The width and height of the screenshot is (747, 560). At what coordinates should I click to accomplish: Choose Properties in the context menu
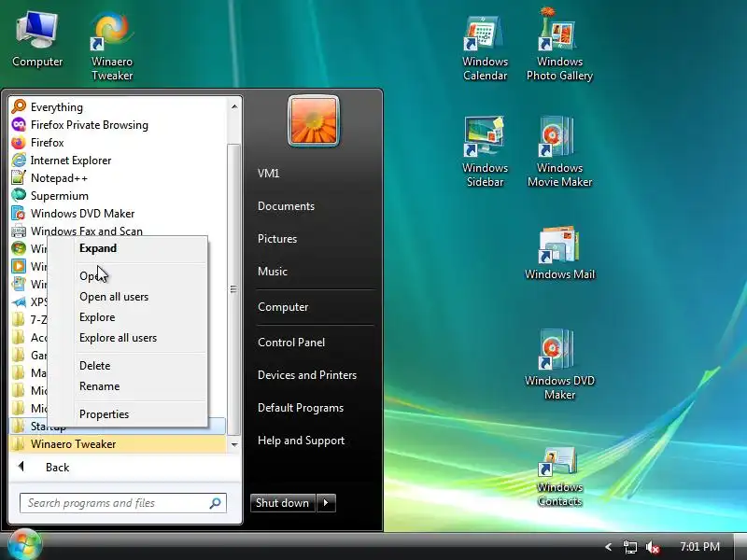127,414
